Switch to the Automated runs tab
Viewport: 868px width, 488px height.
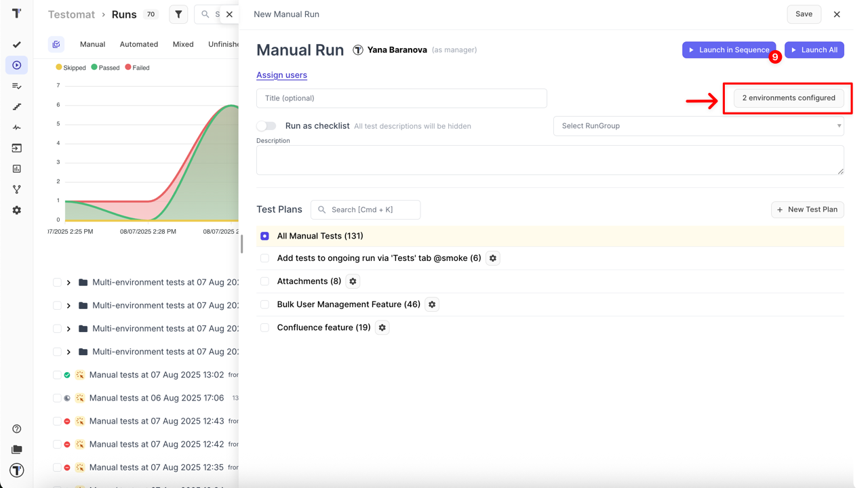tap(139, 45)
